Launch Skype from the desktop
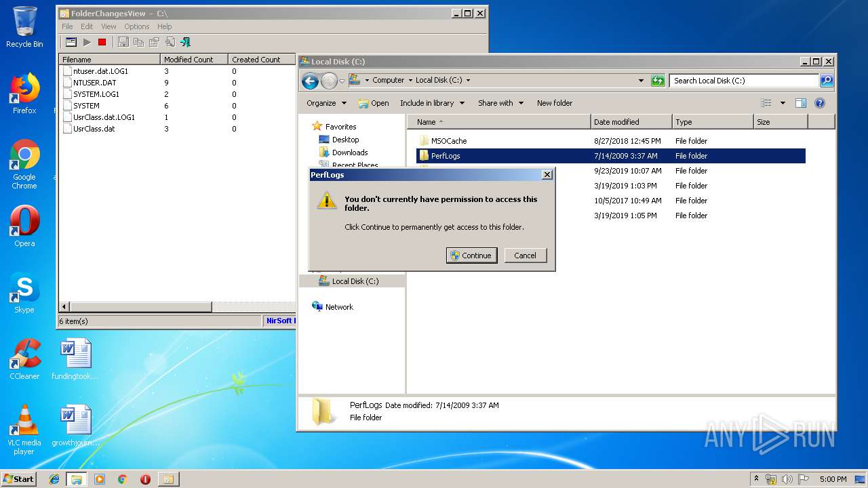 [x=24, y=293]
